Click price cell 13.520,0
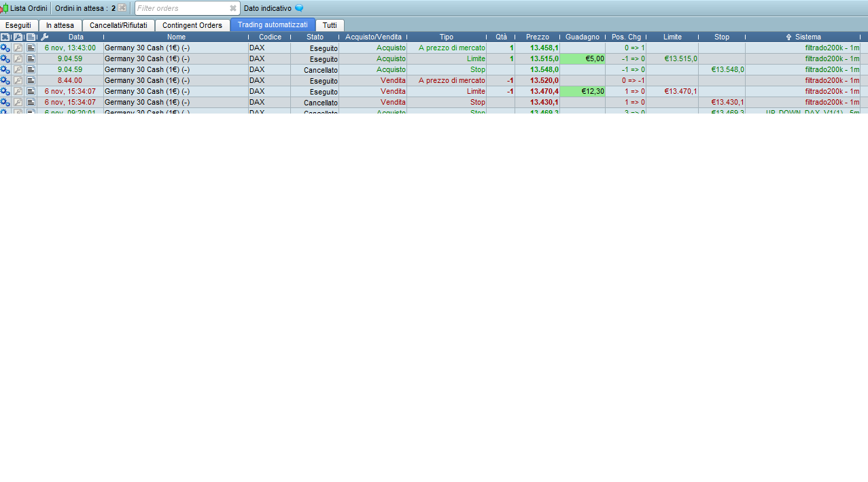The width and height of the screenshot is (868, 482). (x=538, y=81)
